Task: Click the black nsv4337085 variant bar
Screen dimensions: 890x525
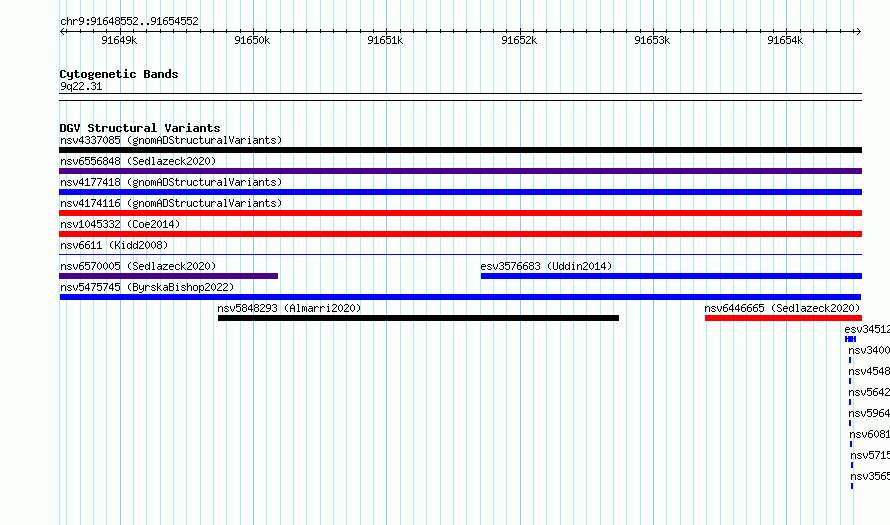Action: tap(460, 150)
